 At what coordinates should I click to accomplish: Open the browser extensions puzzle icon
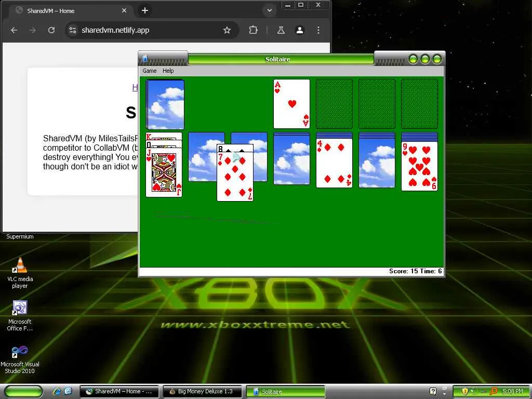(x=253, y=30)
